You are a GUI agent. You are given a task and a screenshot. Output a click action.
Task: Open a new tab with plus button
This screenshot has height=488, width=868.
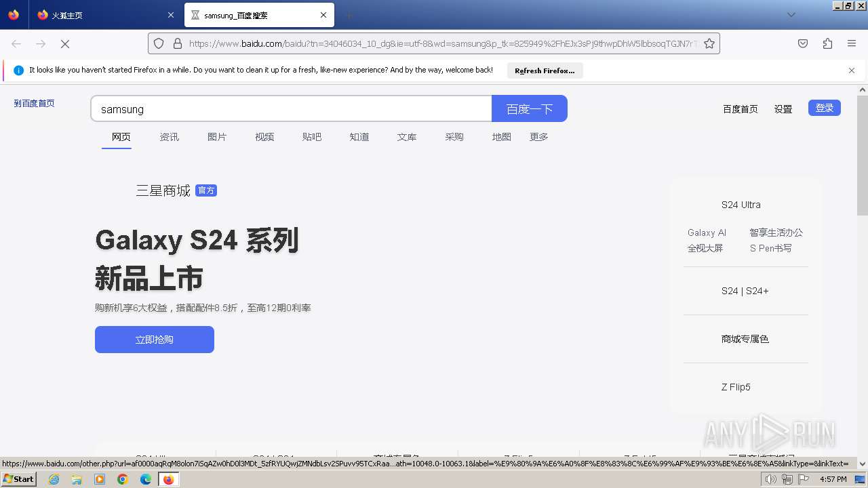pyautogui.click(x=349, y=15)
